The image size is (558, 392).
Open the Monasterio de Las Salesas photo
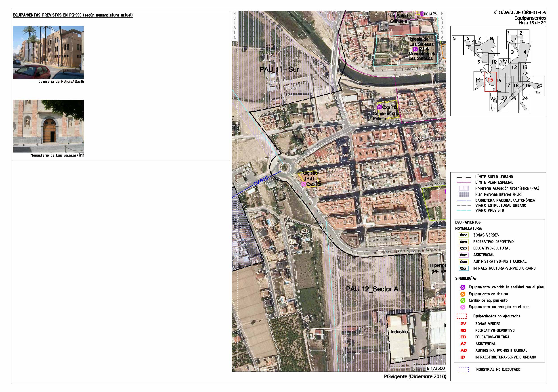(48, 126)
